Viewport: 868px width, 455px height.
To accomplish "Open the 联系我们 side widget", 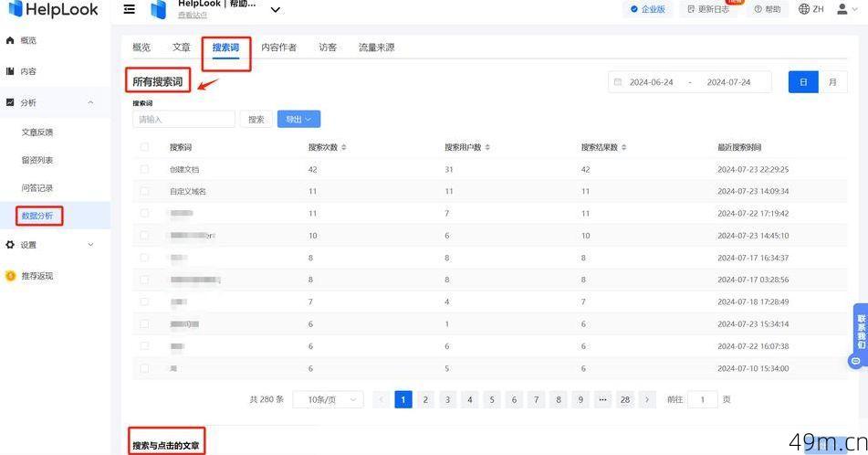I will click(861, 334).
